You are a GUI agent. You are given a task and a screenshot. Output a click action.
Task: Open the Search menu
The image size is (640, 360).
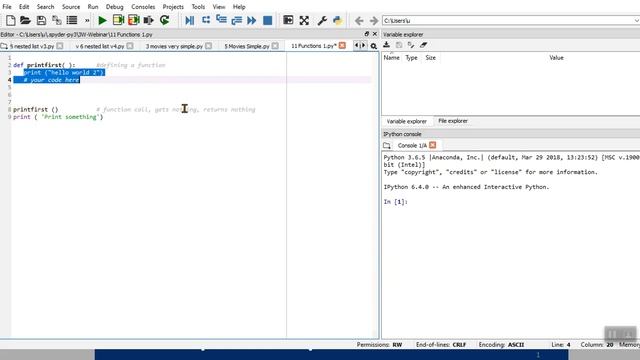(45, 7)
